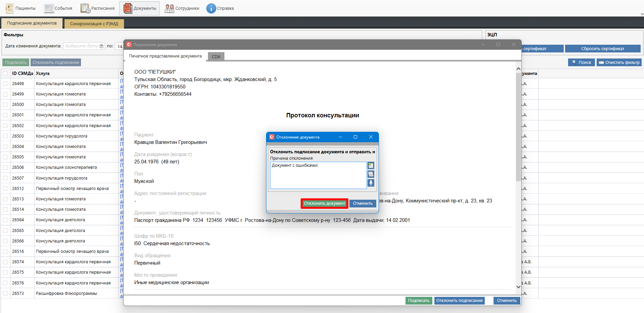
Task: Click the saved templates list icon
Action: pos(371,174)
